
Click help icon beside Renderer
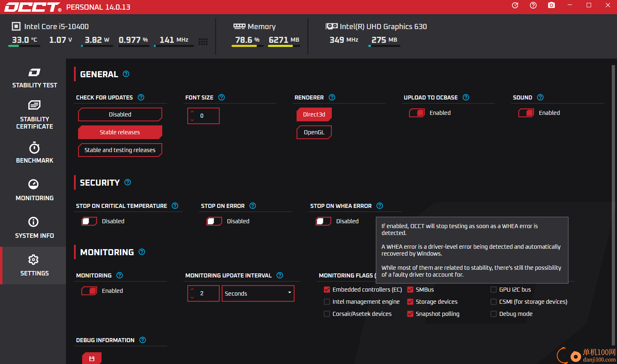332,97
